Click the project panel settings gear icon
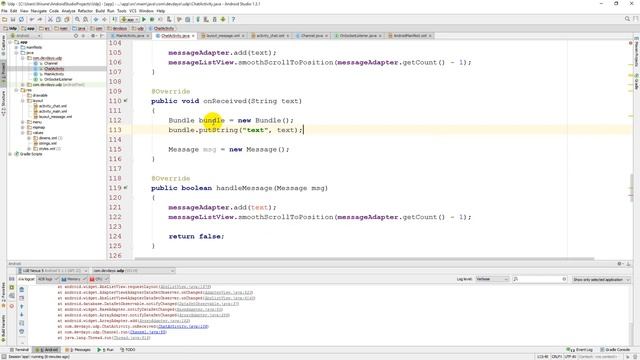This screenshot has height=360, width=640. pyautogui.click(x=93, y=36)
